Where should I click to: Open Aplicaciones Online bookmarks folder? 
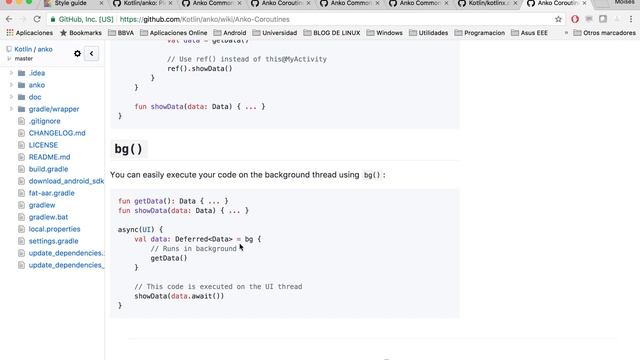coord(173,33)
